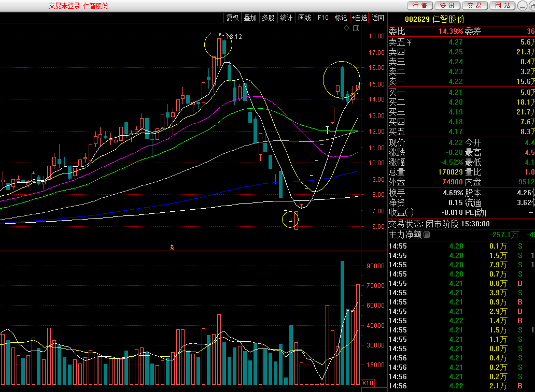
Task: Click the 标记 mark button
Action: [x=341, y=18]
